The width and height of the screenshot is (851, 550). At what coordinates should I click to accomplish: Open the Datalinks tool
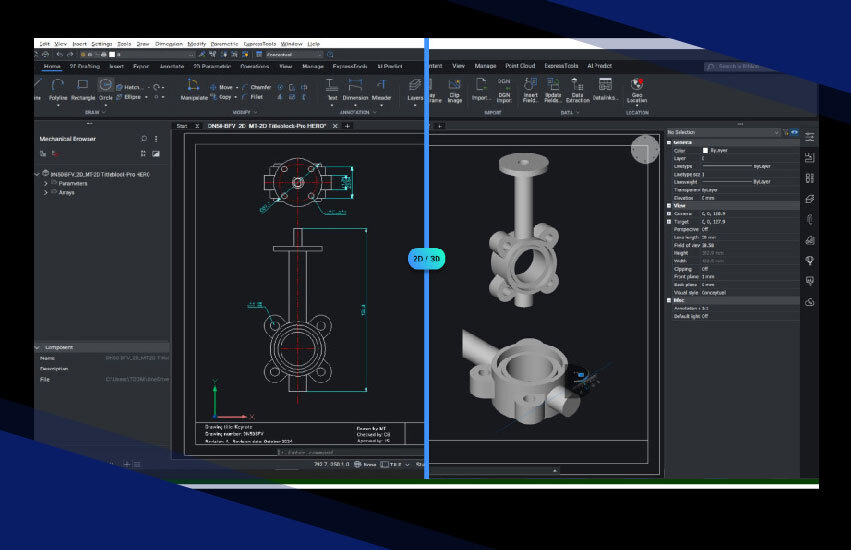click(x=605, y=90)
